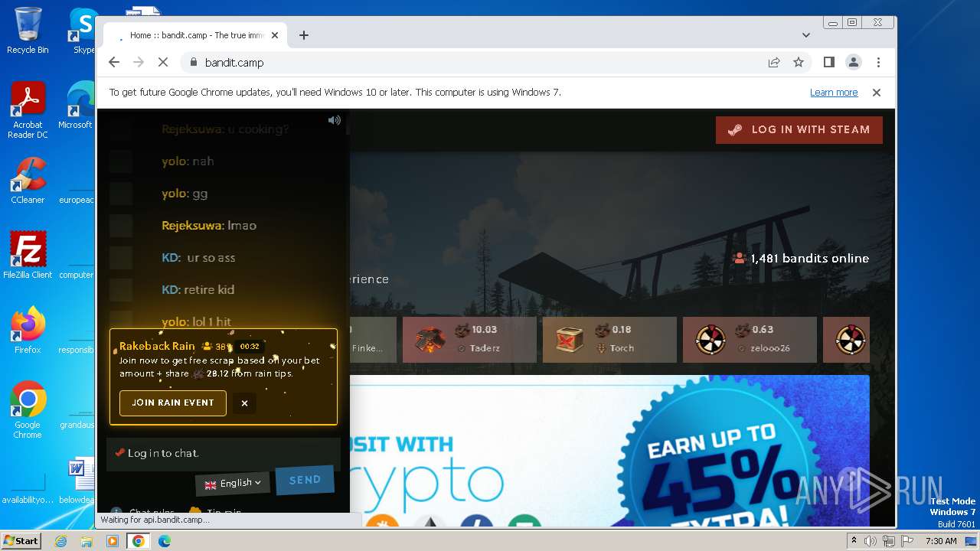
Task: Open the Recycle Bin desktop icon
Action: click(28, 31)
